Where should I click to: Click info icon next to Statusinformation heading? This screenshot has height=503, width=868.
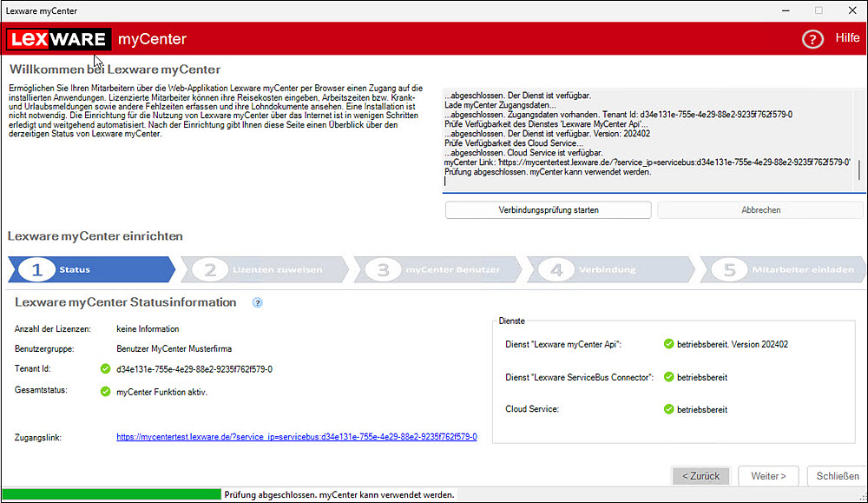(258, 303)
